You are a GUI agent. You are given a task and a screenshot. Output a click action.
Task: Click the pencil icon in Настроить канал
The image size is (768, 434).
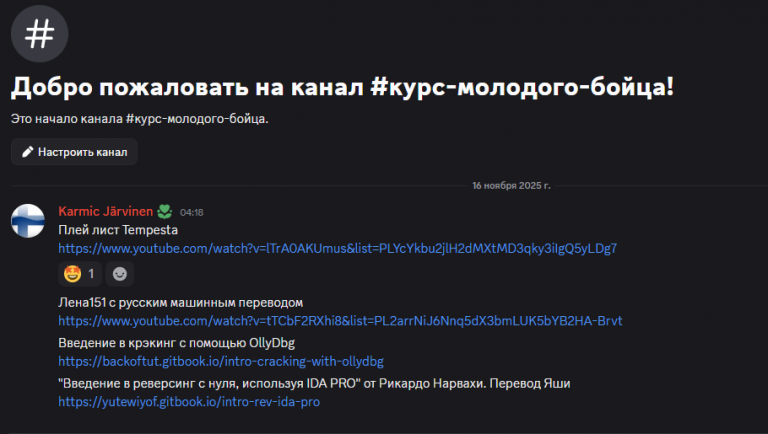pyautogui.click(x=27, y=152)
